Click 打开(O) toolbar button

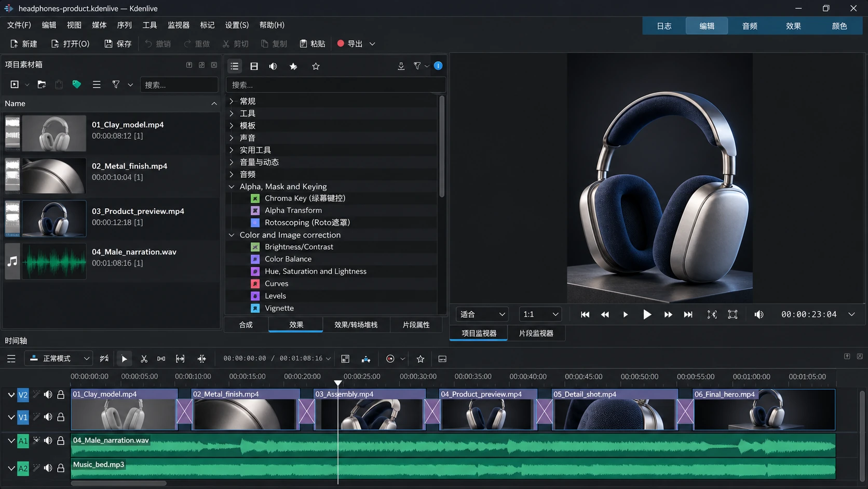(x=70, y=44)
